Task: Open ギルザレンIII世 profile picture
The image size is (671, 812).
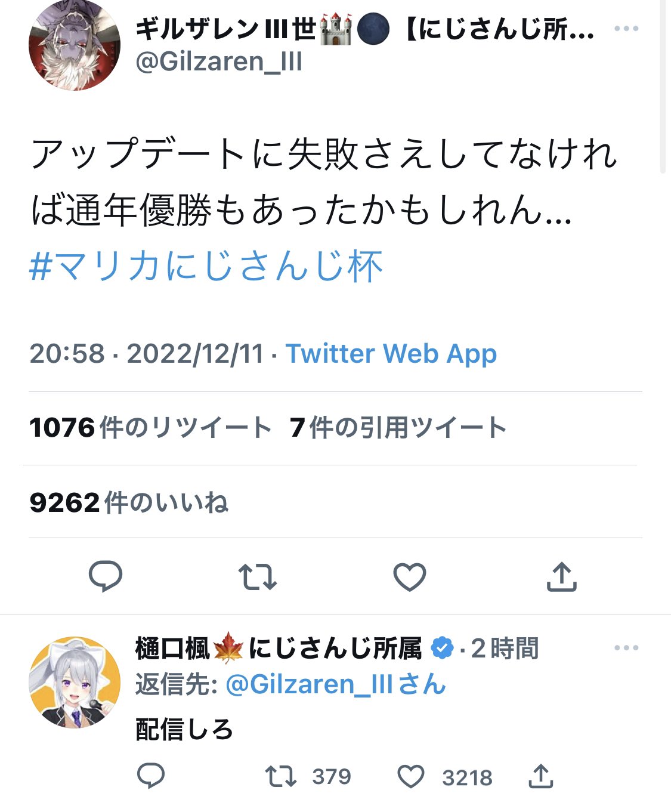Action: click(x=75, y=45)
